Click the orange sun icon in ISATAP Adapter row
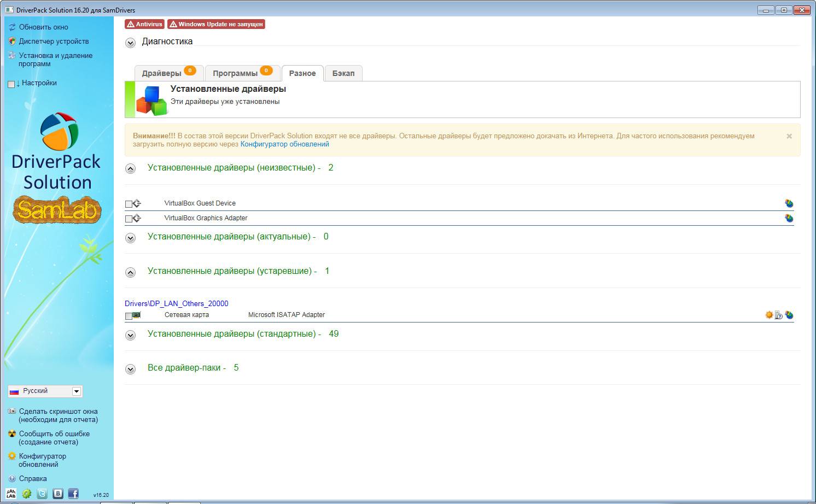 tap(769, 315)
